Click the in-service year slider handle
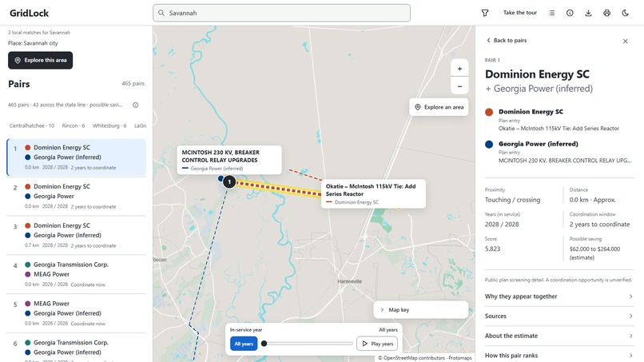Viewport: 644px width, 362px height. tap(264, 344)
